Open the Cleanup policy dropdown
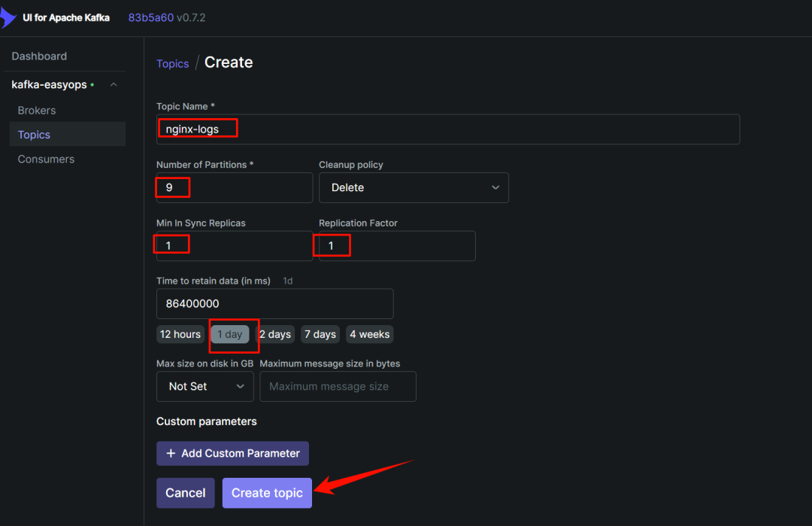812x526 pixels. coord(414,187)
